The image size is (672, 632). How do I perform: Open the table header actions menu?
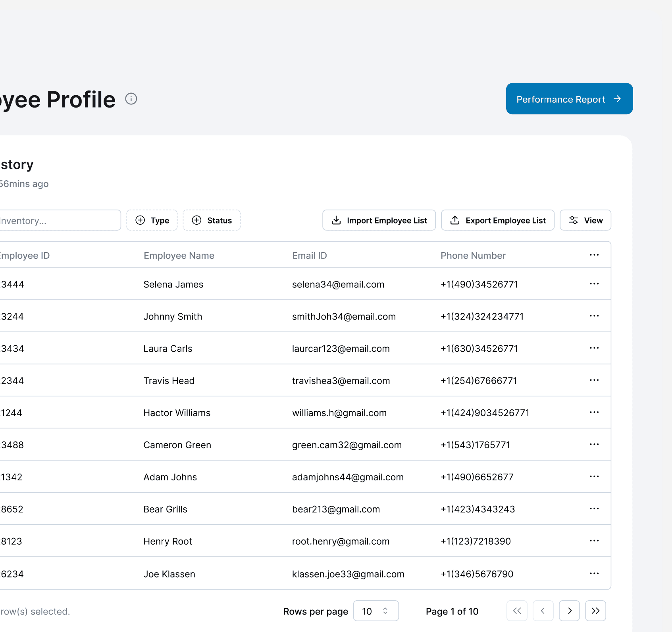pyautogui.click(x=594, y=254)
